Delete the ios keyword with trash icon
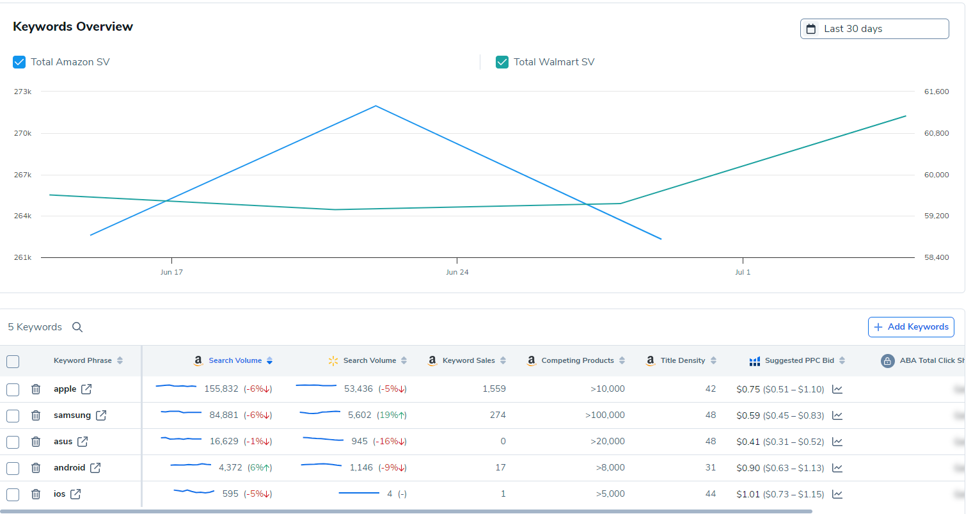Viewport: 980px width, 514px height. 36,494
